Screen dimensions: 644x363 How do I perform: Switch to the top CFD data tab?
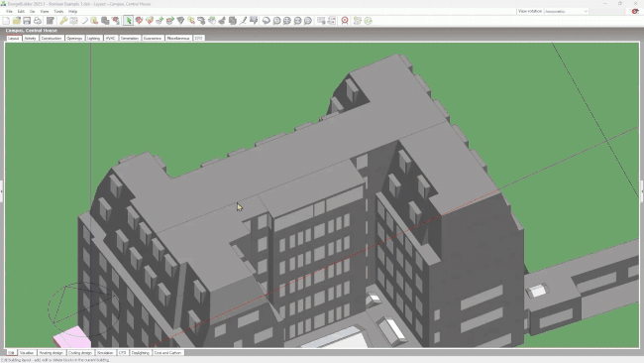199,39
